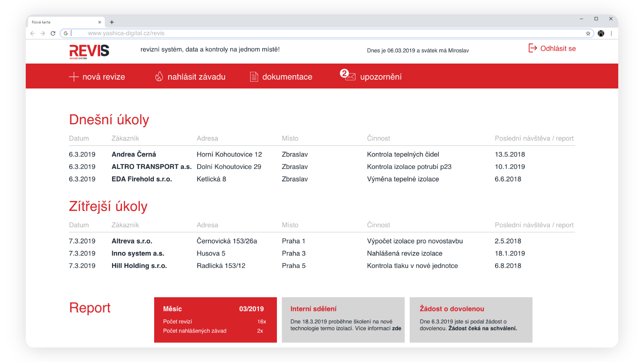
Task: Minimize the browser window
Action: click(x=581, y=19)
